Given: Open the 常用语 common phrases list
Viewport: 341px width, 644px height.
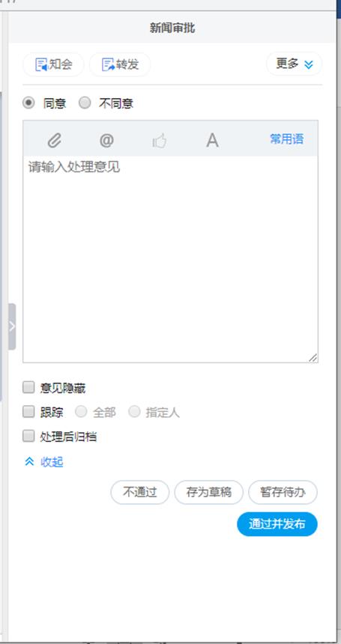Looking at the screenshot, I should pos(287,139).
